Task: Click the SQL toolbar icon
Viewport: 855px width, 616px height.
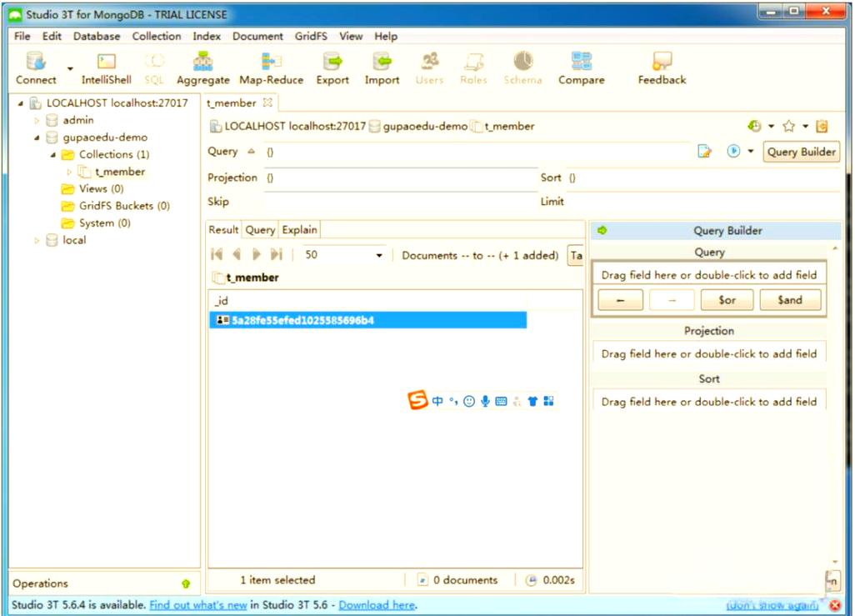Action: pyautogui.click(x=154, y=68)
